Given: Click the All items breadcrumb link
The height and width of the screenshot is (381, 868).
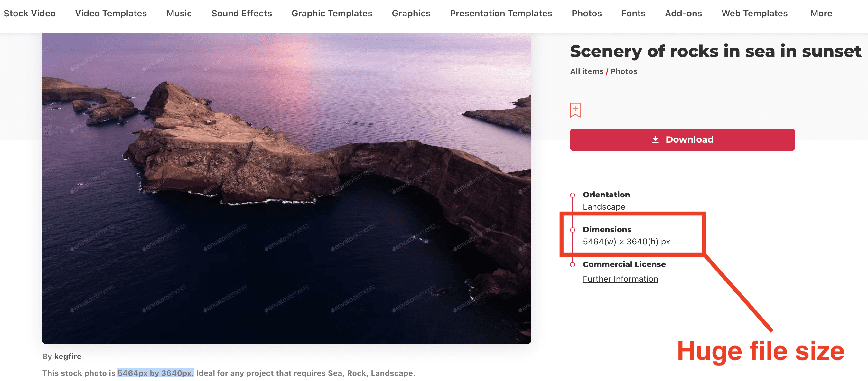Looking at the screenshot, I should tap(586, 71).
